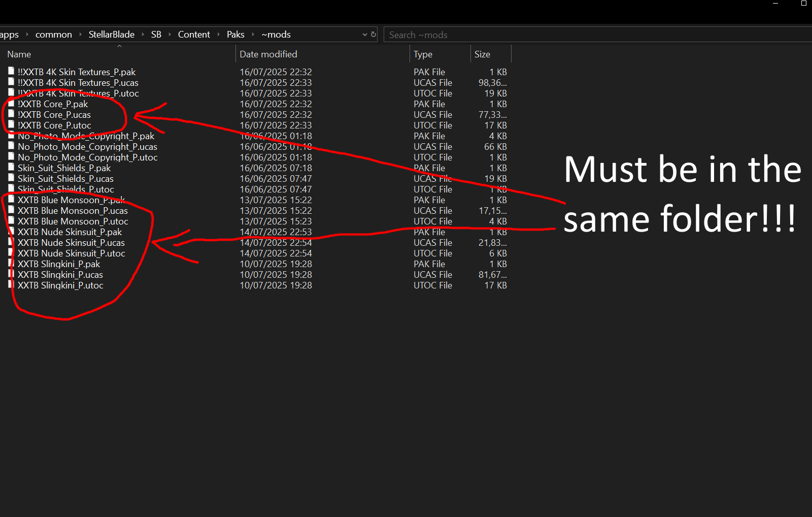Click the date 16/06/2025 07:18
Image resolution: width=812 pixels, height=517 pixels.
pyautogui.click(x=276, y=168)
